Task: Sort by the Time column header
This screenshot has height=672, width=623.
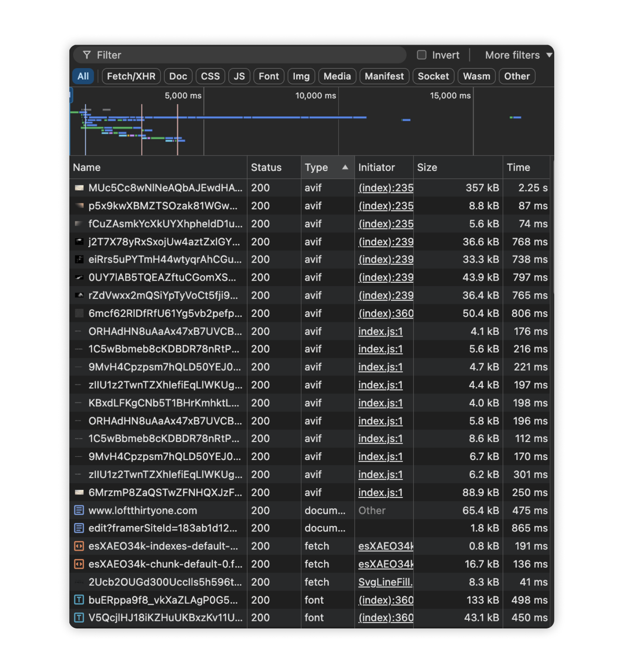Action: [526, 167]
